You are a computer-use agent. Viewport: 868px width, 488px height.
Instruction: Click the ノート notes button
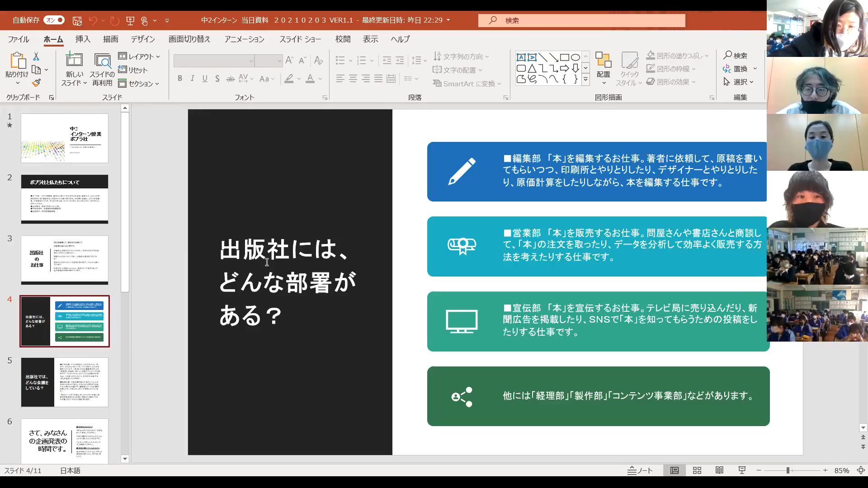coord(640,470)
